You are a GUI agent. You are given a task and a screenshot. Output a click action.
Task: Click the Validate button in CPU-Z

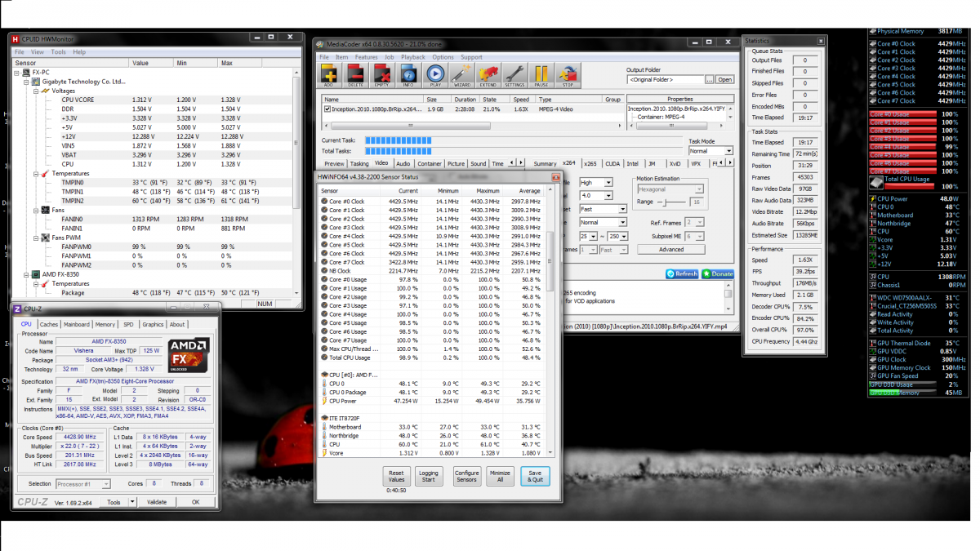[157, 502]
